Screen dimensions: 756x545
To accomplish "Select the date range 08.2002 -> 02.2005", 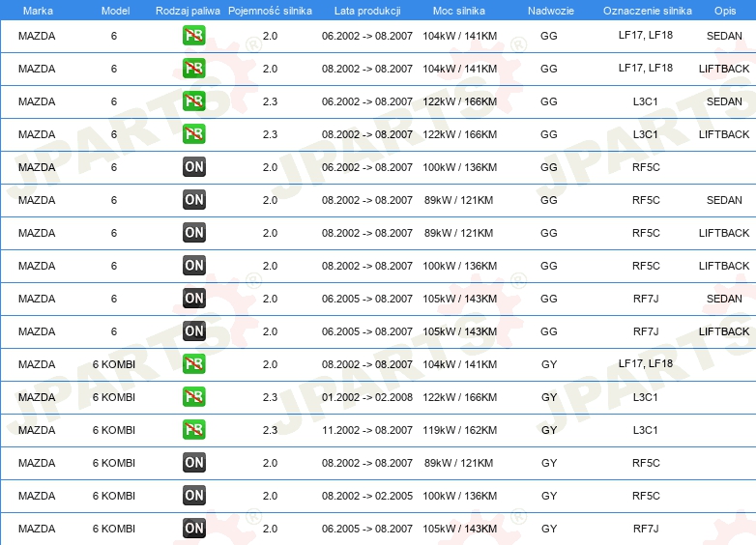I will pyautogui.click(x=367, y=496).
